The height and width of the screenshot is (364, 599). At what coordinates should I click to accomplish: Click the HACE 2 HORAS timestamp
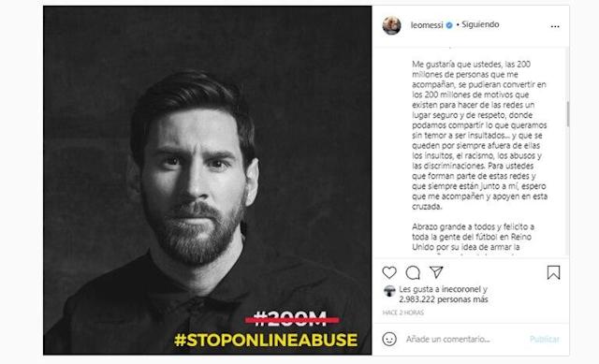point(403,313)
